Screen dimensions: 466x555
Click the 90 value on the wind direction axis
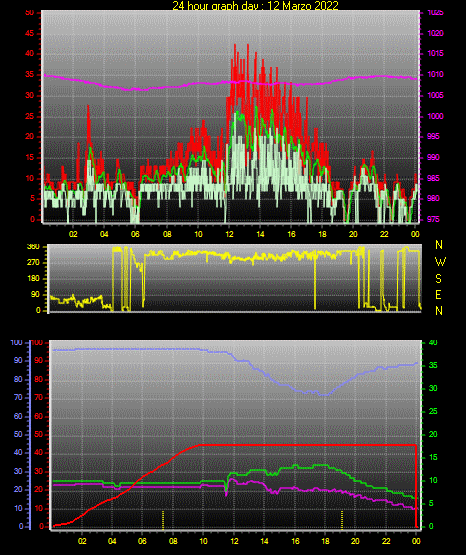[x=35, y=295]
